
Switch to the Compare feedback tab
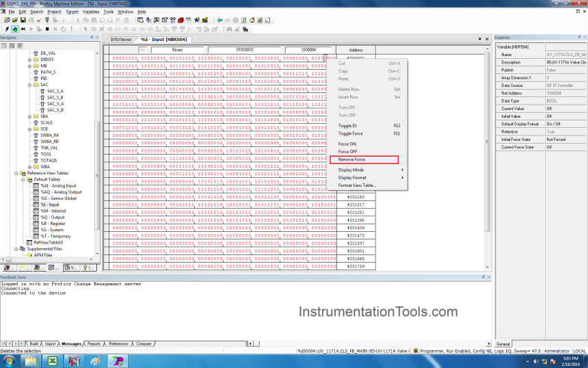(x=144, y=343)
